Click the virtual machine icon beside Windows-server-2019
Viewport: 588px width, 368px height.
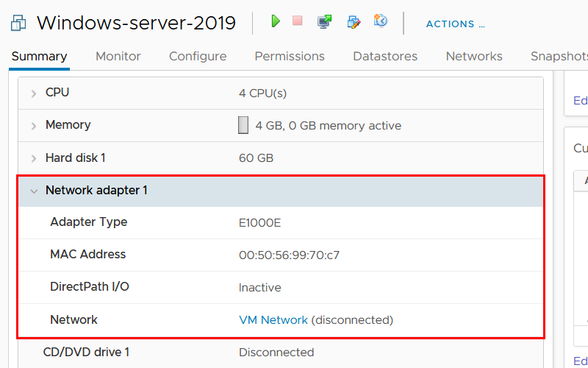click(x=18, y=23)
